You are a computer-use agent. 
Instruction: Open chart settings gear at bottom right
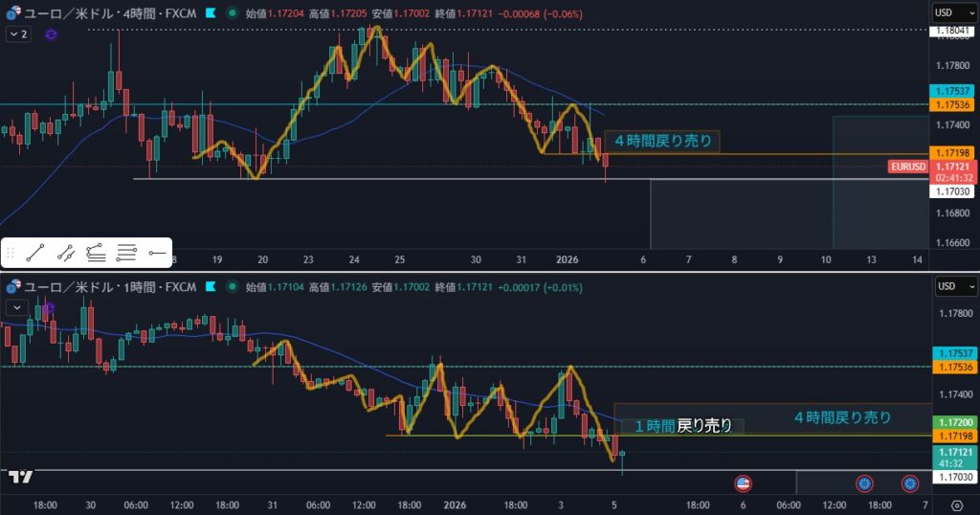(956, 505)
